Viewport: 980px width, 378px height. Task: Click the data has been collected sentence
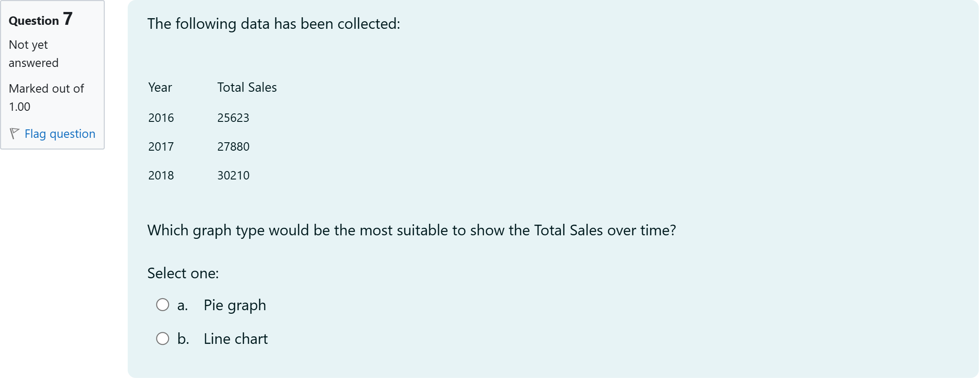(x=274, y=24)
